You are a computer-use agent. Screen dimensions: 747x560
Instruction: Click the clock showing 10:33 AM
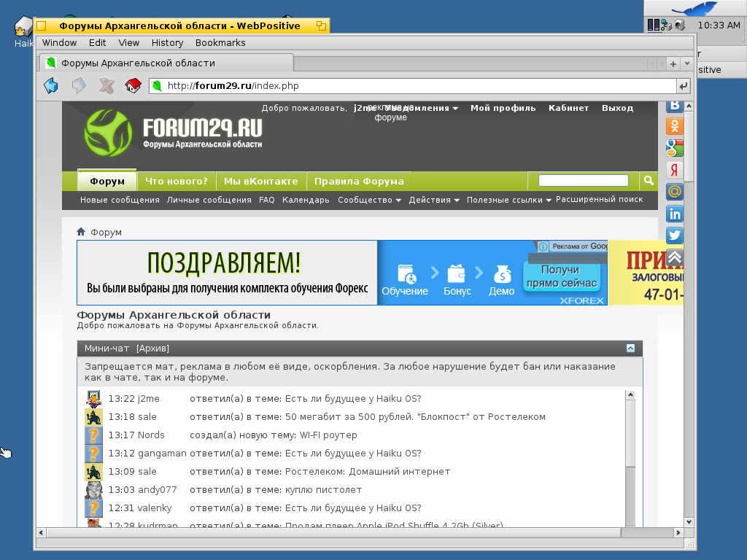coord(719,26)
